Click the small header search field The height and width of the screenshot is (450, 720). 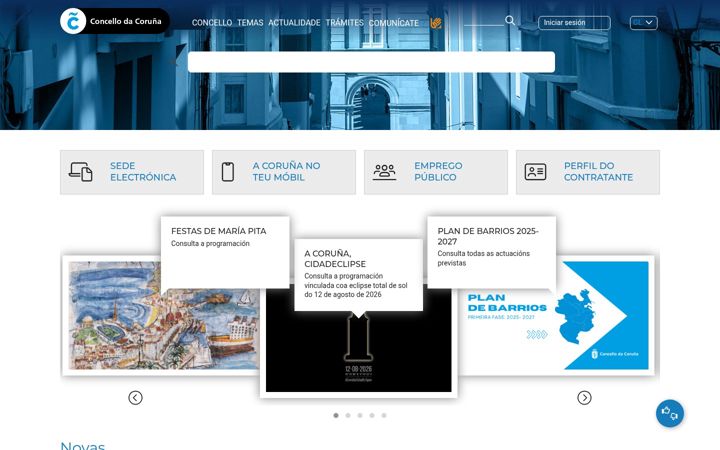click(484, 21)
